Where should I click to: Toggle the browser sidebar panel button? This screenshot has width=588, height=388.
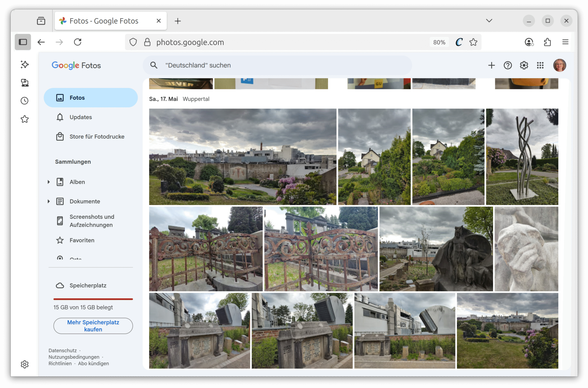coord(23,42)
